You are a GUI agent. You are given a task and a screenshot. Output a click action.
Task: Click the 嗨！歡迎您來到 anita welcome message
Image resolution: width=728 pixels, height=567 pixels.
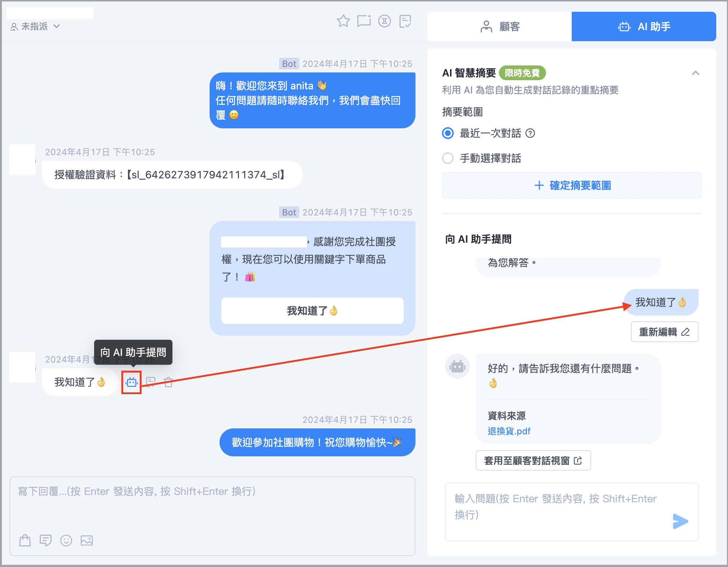[x=312, y=100]
